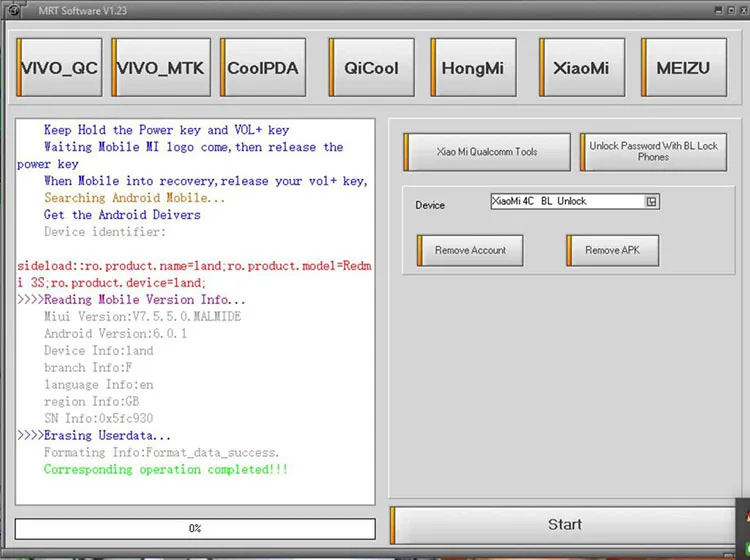Click 'Waiting Mobile MI logo come' line
The height and width of the screenshot is (560, 750).
click(x=180, y=155)
